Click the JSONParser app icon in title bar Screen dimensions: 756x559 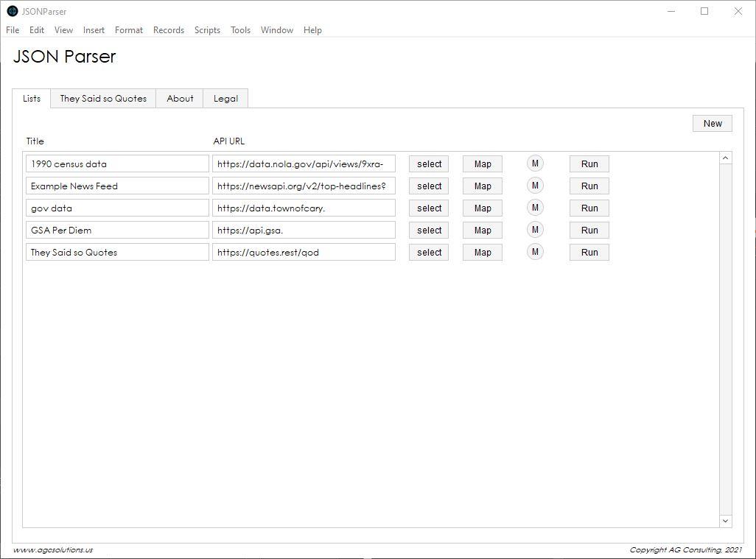[x=12, y=11]
